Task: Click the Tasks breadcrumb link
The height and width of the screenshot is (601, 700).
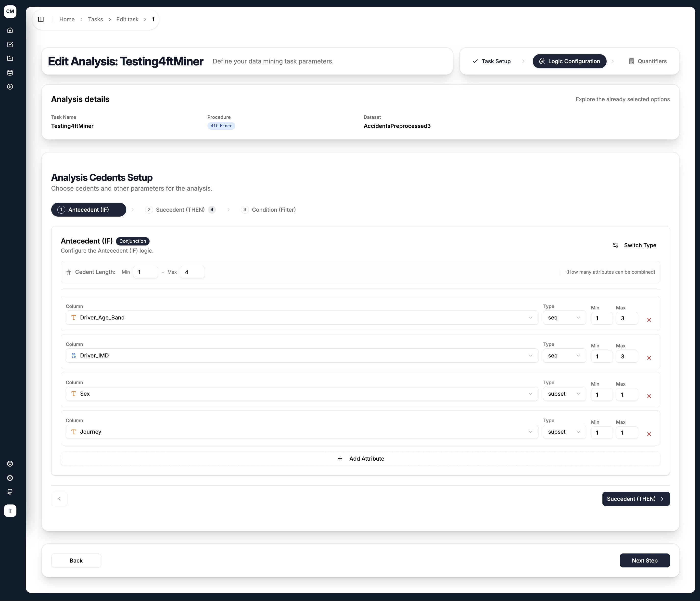Action: [x=96, y=19]
